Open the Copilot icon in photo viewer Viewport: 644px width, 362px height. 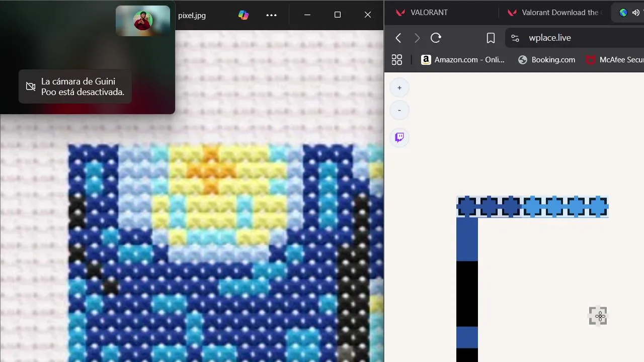tap(244, 15)
